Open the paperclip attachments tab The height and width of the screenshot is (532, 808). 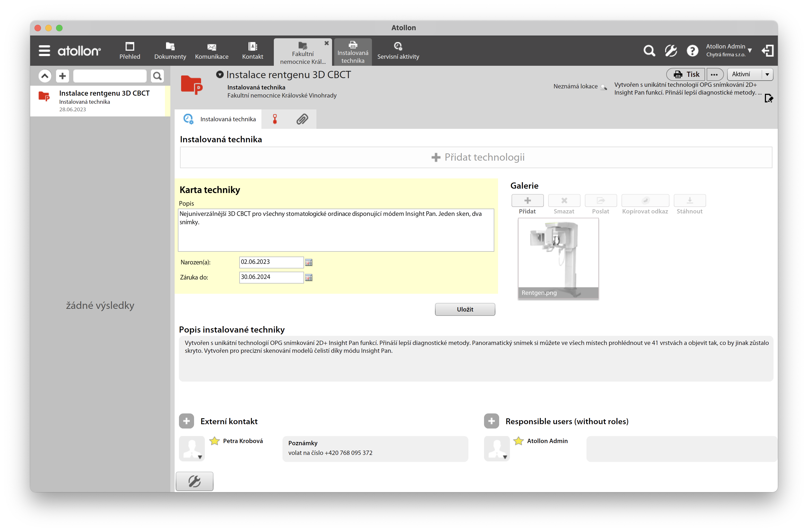pyautogui.click(x=302, y=119)
